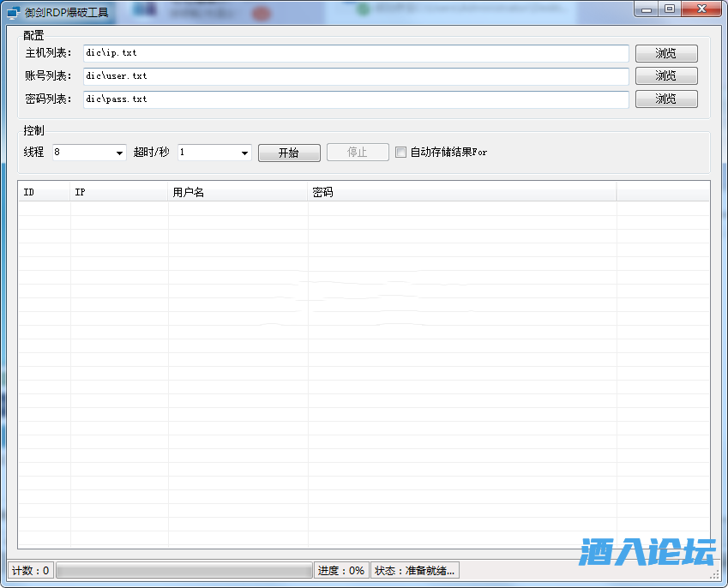Click the IP column header

pos(119,192)
